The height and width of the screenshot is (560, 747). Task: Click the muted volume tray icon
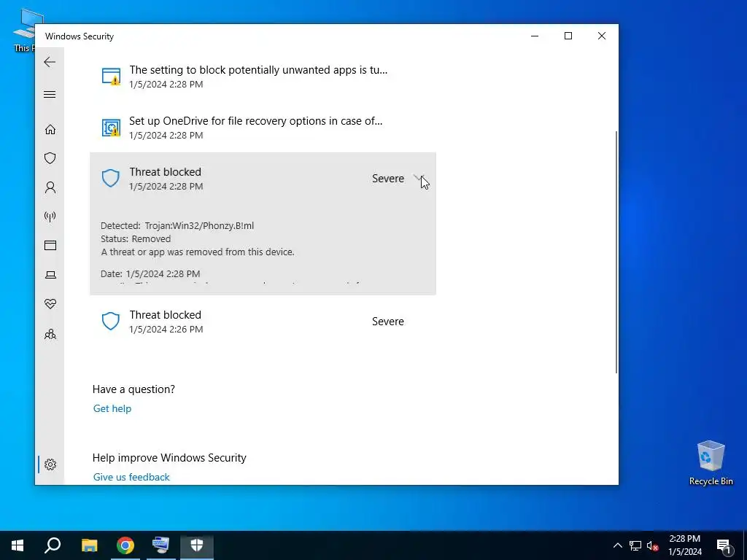[x=653, y=545]
